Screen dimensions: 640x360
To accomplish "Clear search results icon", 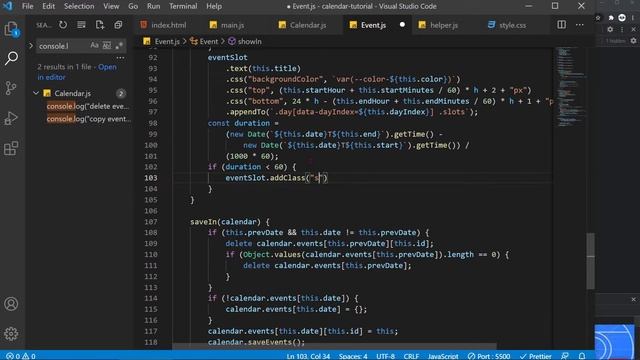I will click(x=81, y=25).
